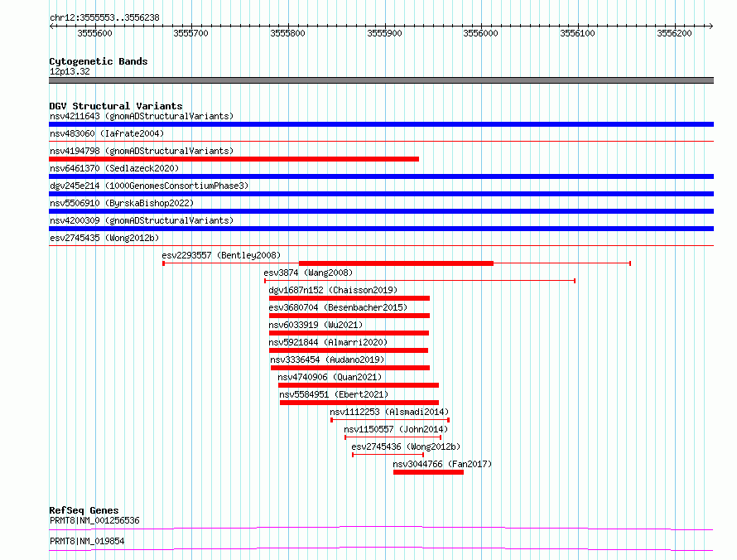The width and height of the screenshot is (737, 560).
Task: Open nsv4740906 (Quan2021) label
Action: click(330, 377)
